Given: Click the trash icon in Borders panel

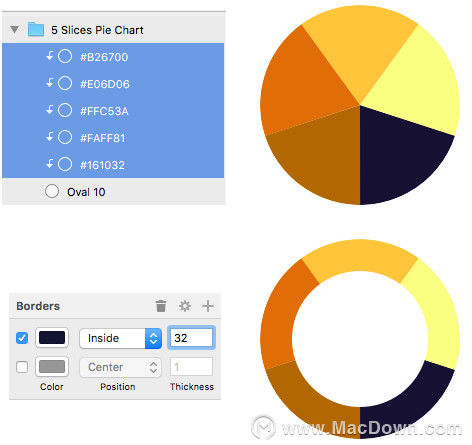Looking at the screenshot, I should point(161,306).
